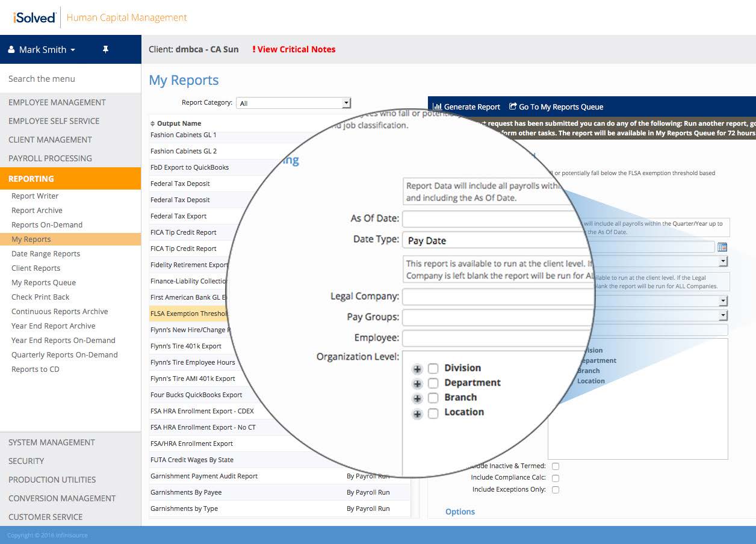756x544 pixels.
Task: Expand the Options section
Action: [460, 512]
